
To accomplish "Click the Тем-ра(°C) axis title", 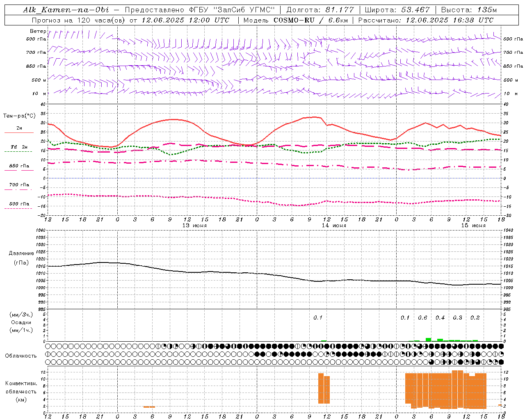I will pos(19,116).
